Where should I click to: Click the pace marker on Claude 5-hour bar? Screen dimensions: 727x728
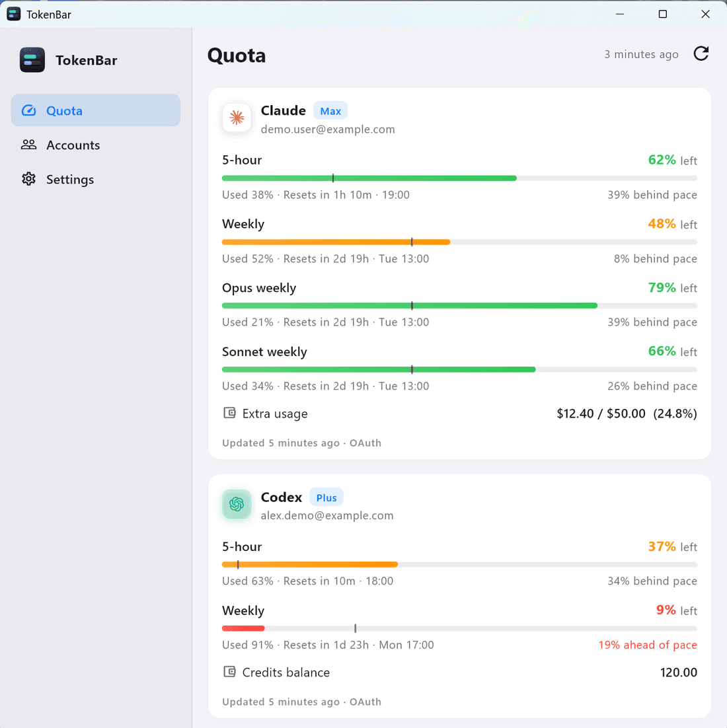click(333, 178)
